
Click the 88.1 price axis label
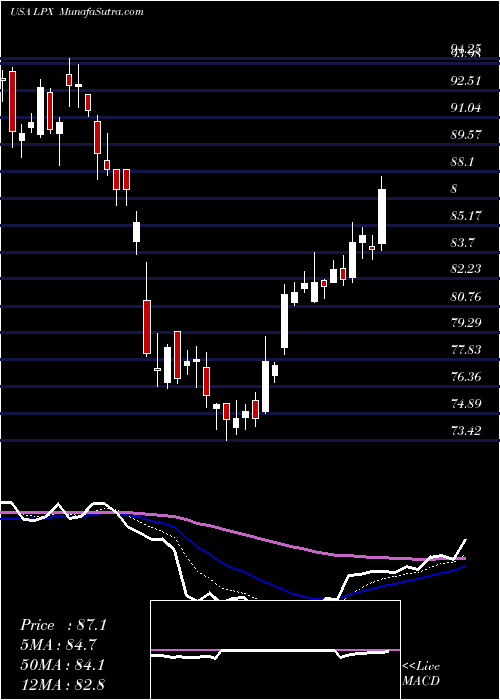[462, 162]
